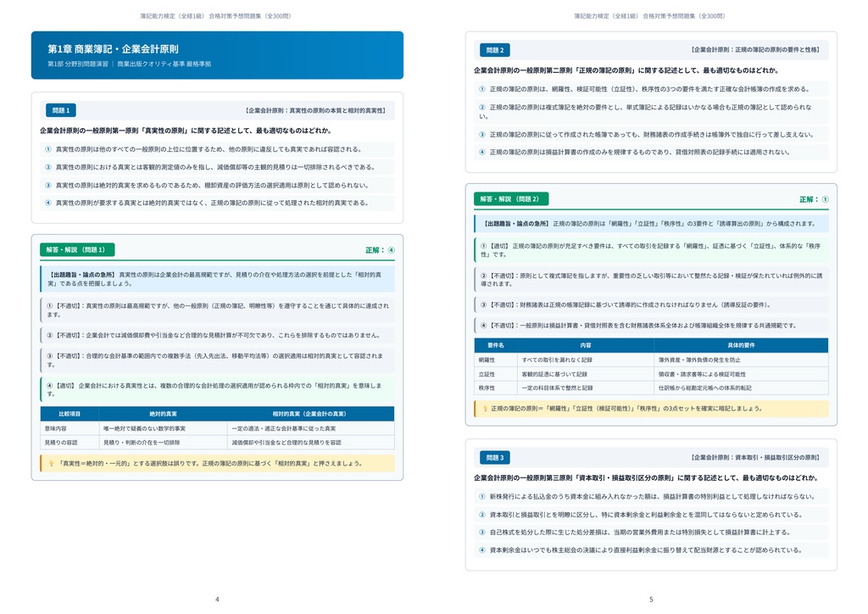The image size is (868, 614).
Task: Click the 比較項目 table header
Action: (70, 414)
